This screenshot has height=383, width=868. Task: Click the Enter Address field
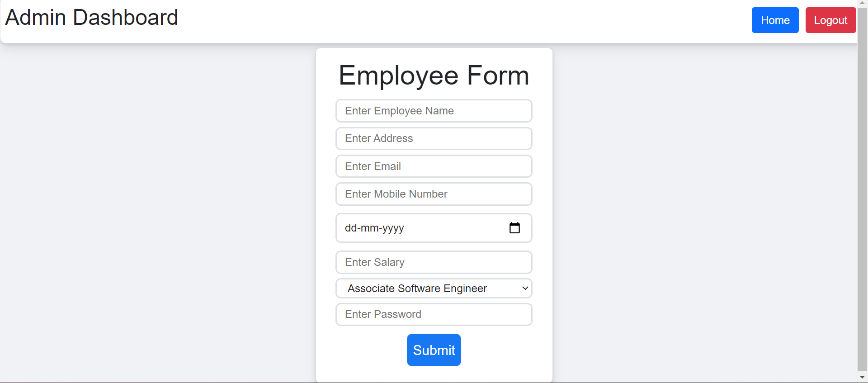434,138
